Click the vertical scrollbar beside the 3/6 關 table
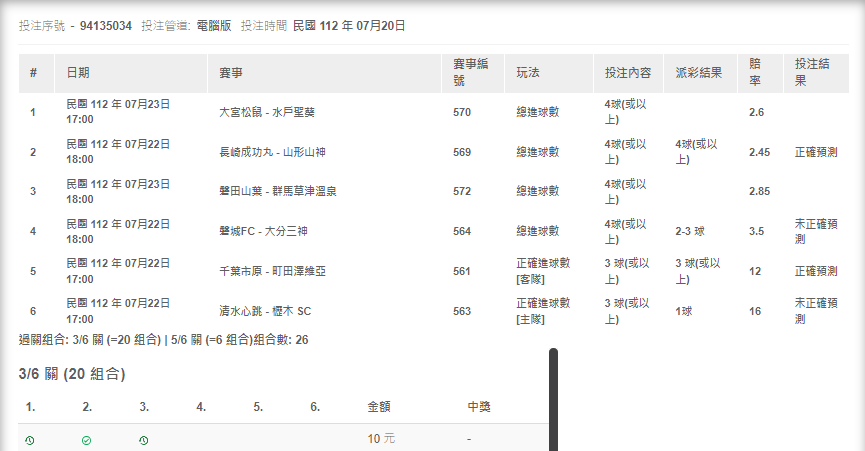This screenshot has width=865, height=451. pos(553,400)
